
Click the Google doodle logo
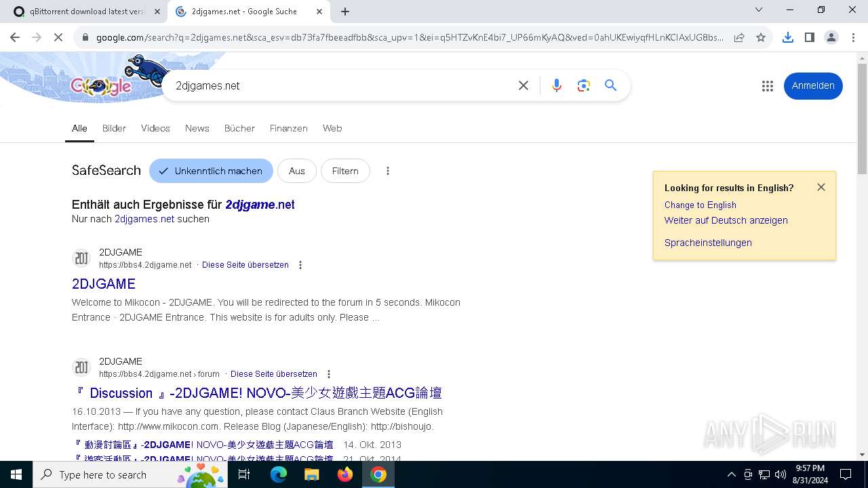[100, 85]
